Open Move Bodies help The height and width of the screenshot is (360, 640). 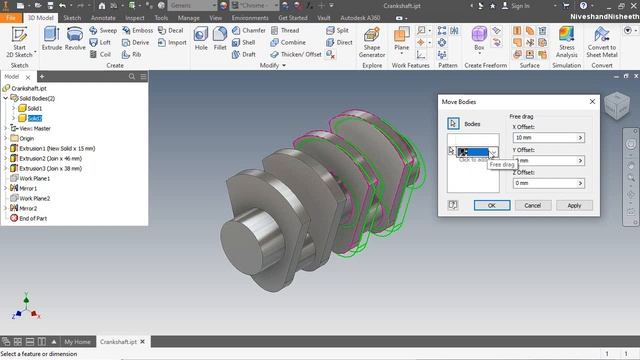453,205
